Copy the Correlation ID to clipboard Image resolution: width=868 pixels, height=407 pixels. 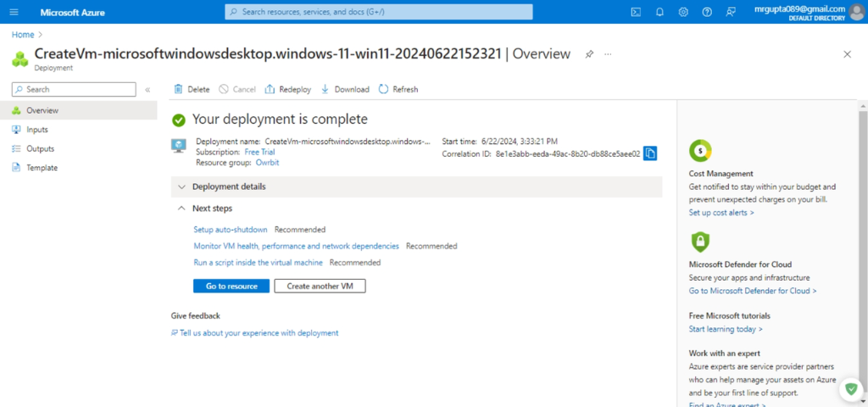pos(650,153)
